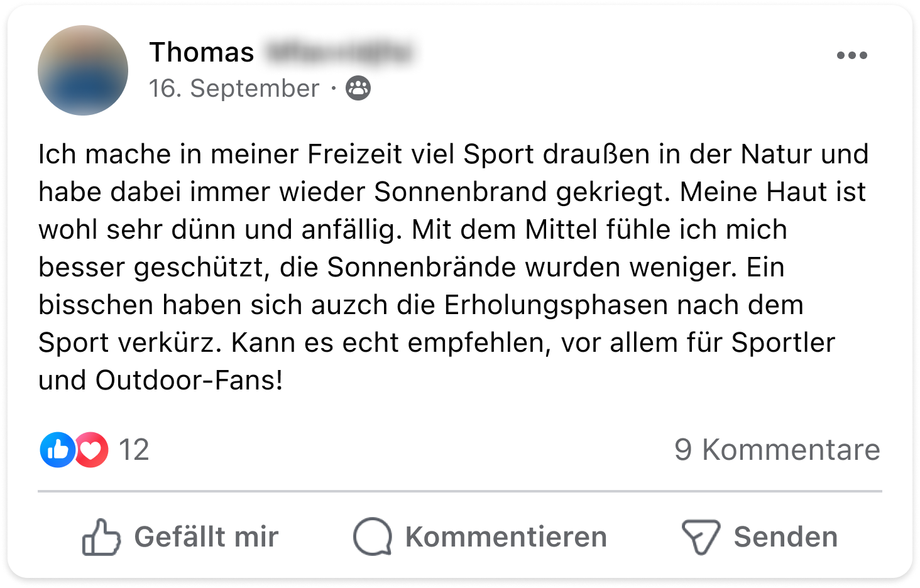920x588 pixels.
Task: Click the speech bubble comment icon
Action: click(x=372, y=537)
